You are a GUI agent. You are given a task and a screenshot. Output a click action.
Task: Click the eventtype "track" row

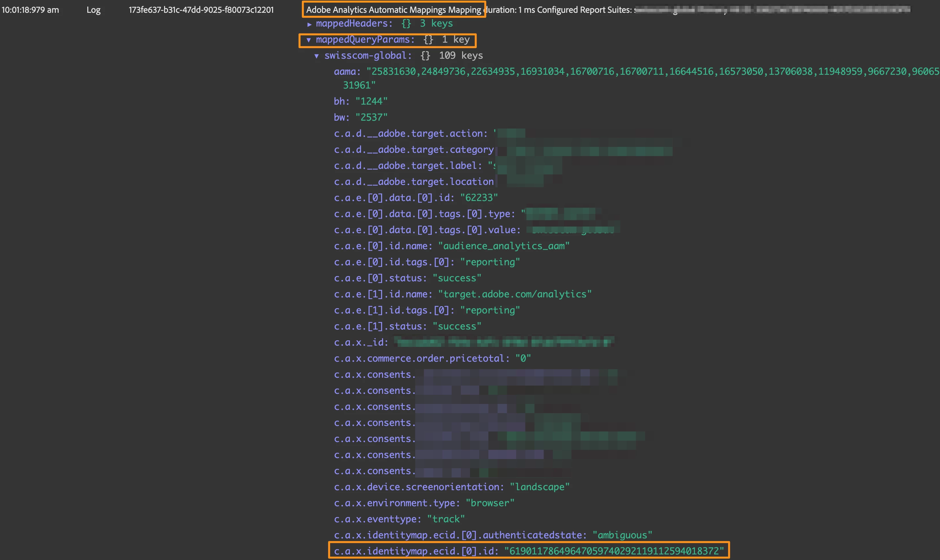[x=399, y=519]
